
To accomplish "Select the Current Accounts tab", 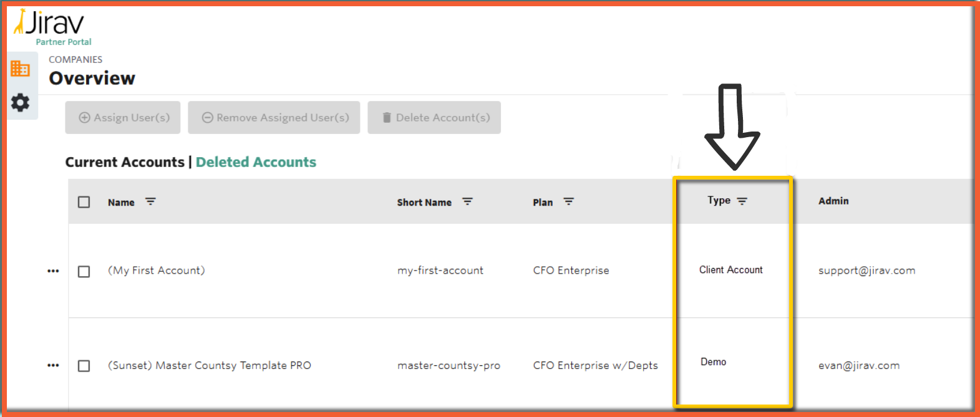I will click(125, 162).
